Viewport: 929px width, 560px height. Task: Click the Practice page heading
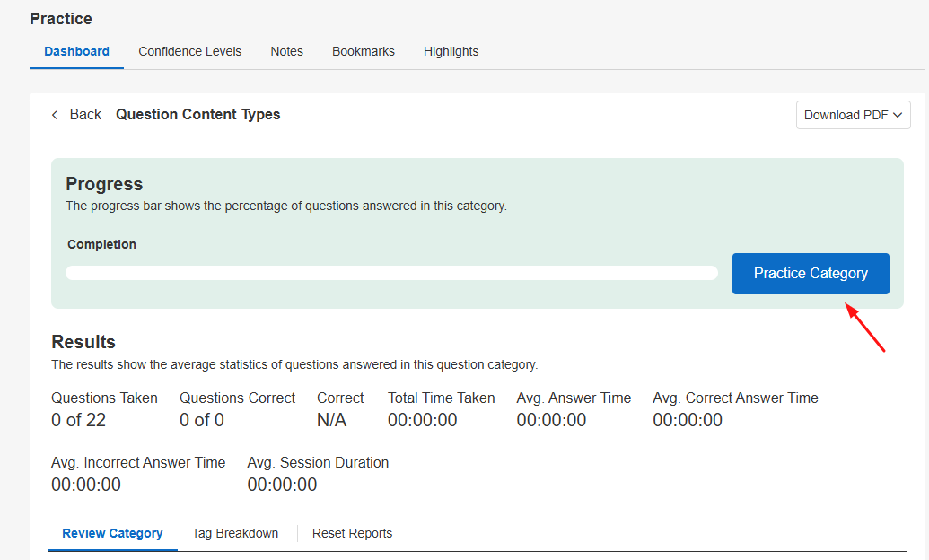61,19
